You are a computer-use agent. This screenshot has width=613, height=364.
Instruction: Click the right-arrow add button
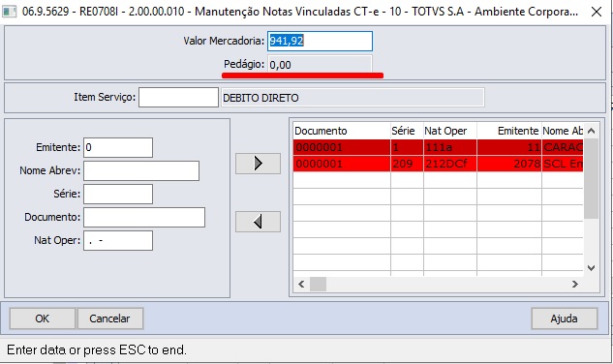click(x=258, y=164)
